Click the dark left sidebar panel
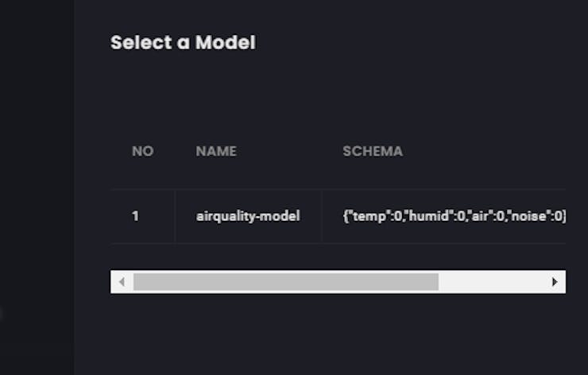588x375 pixels. pos(36,187)
